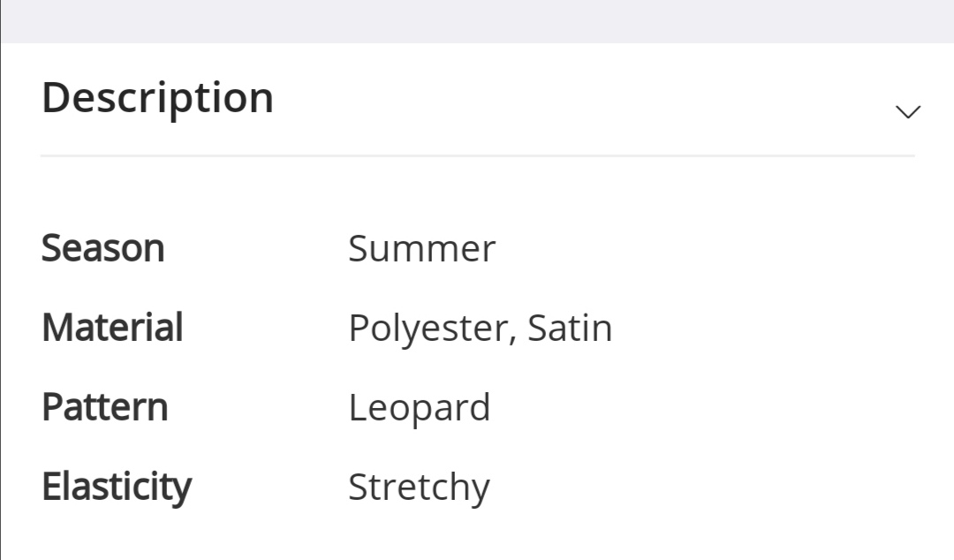Select the Elasticity label
Viewport: 954px width, 560px height.
117,487
